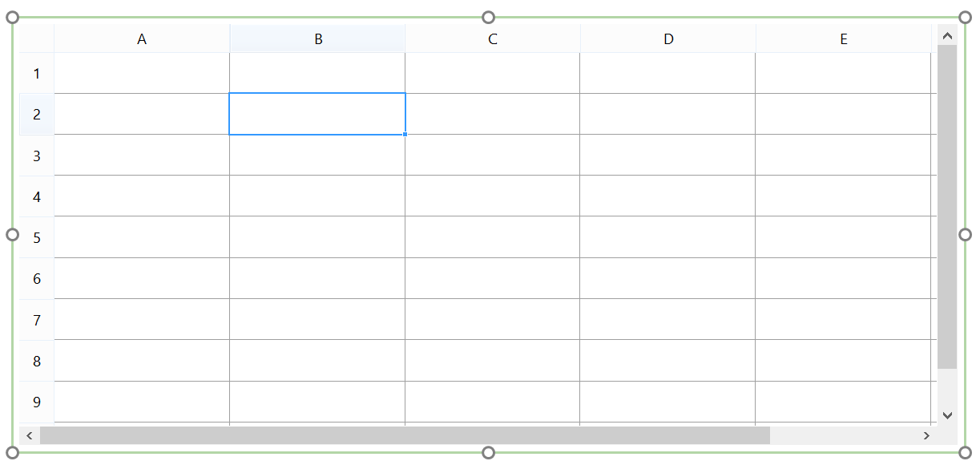The width and height of the screenshot is (980, 465).
Task: Click the top-center resize handle
Action: point(488,18)
